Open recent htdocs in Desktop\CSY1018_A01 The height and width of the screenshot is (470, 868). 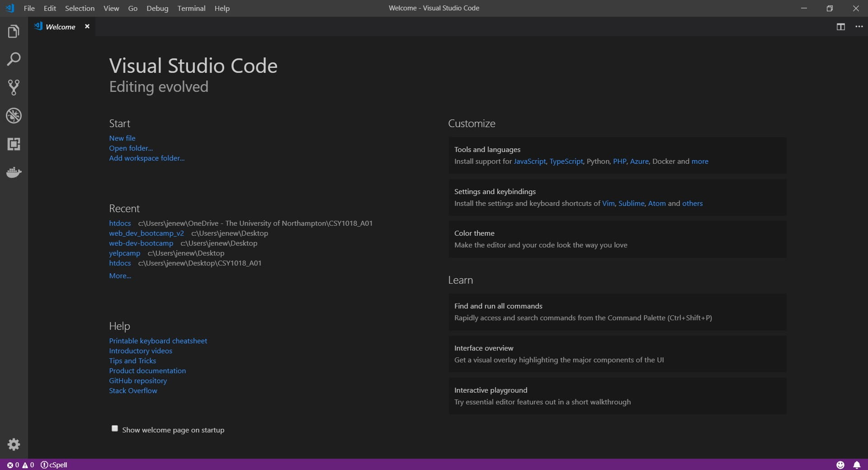tap(120, 263)
